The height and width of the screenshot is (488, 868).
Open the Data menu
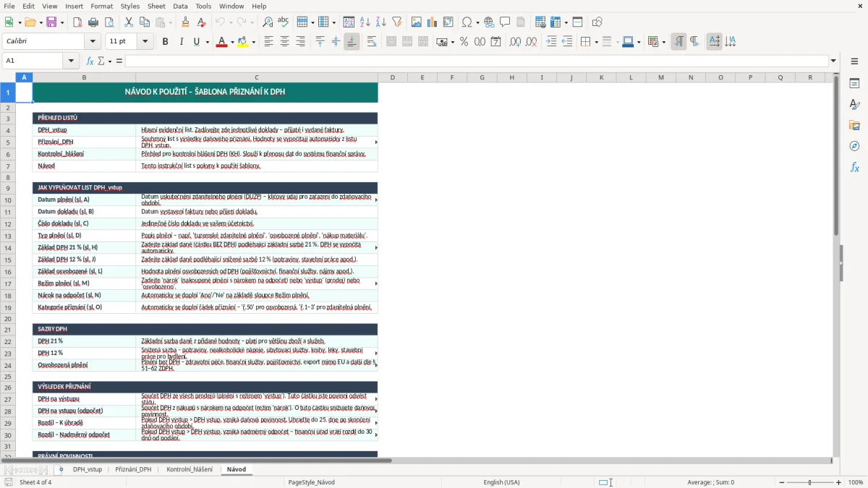coord(180,6)
